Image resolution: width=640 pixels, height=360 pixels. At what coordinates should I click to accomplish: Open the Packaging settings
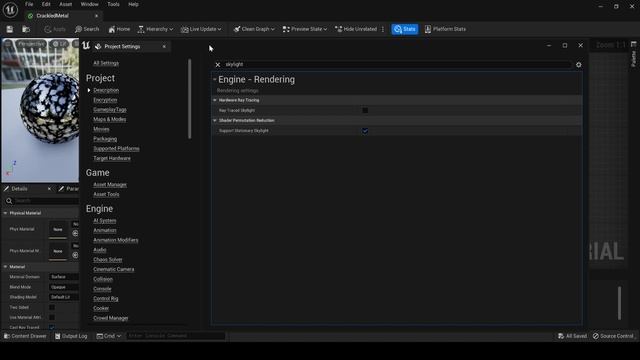[105, 139]
